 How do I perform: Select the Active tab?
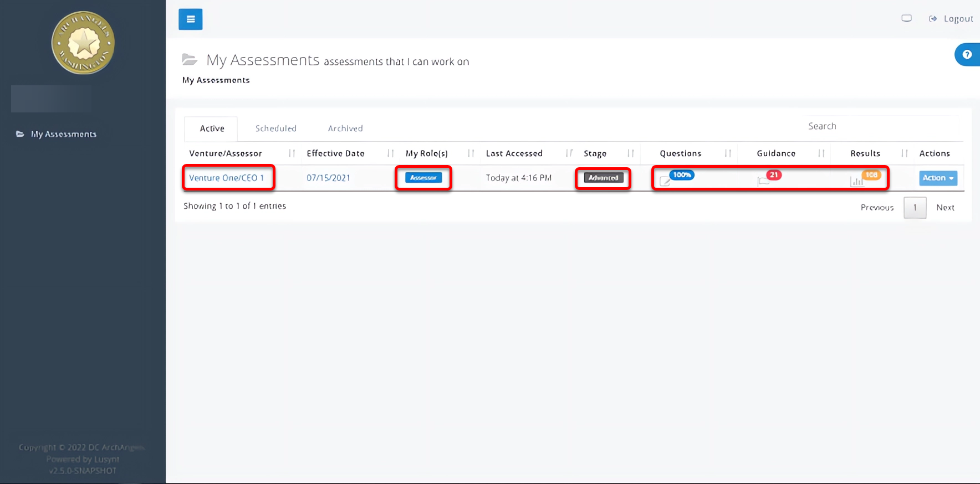(x=212, y=128)
